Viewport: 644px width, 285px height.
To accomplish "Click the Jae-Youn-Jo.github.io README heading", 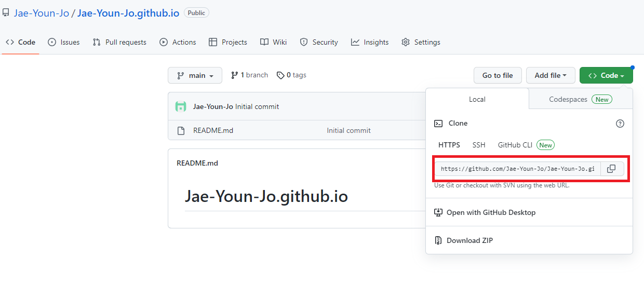I will (x=266, y=196).
